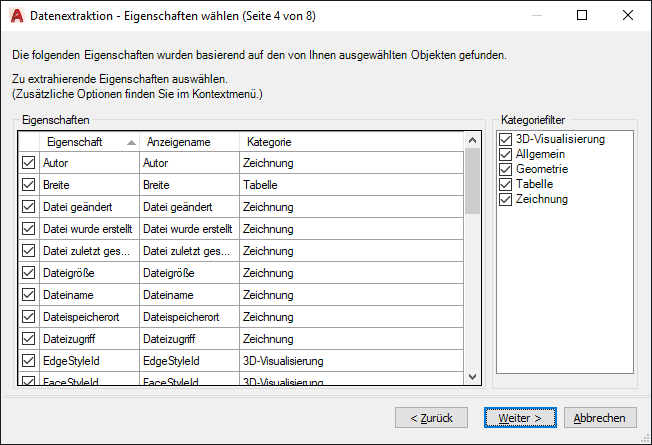Uncheck the Autor property checkbox

pyautogui.click(x=28, y=163)
